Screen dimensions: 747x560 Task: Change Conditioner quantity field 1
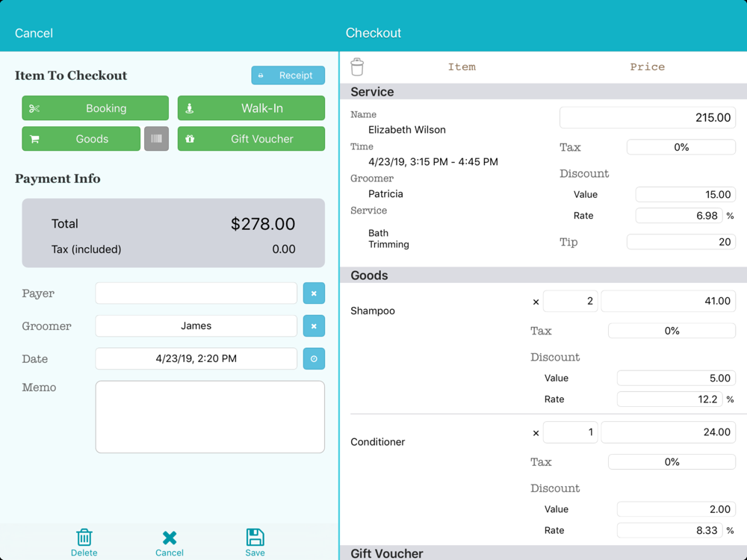[x=570, y=432]
